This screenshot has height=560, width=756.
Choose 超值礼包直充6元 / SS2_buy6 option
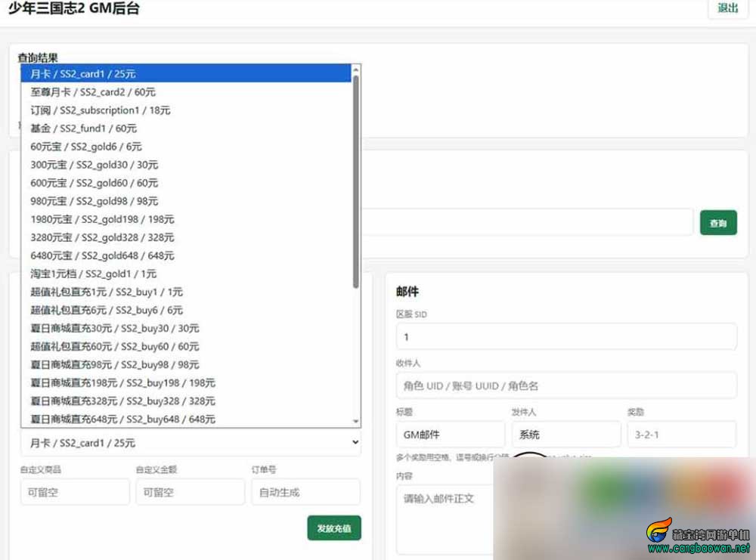pyautogui.click(x=186, y=311)
